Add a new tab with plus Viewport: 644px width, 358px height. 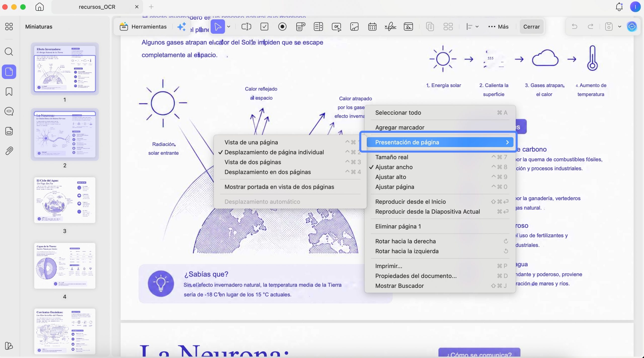tap(151, 7)
